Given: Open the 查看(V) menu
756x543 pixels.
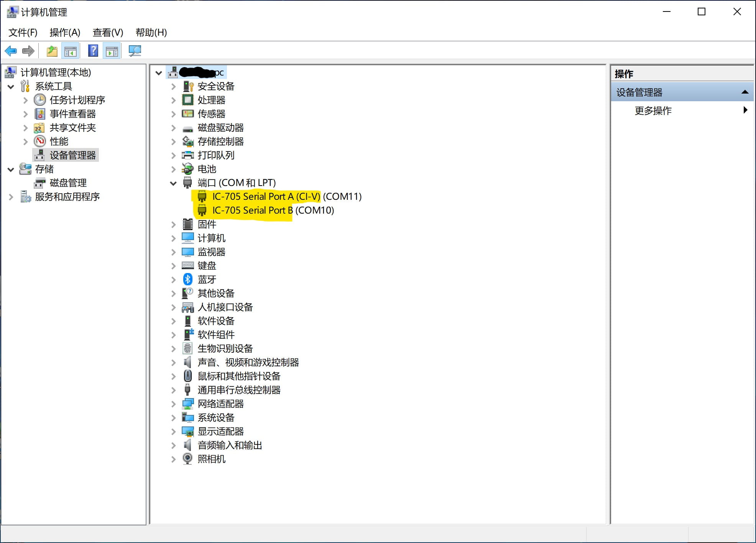Looking at the screenshot, I should point(108,33).
